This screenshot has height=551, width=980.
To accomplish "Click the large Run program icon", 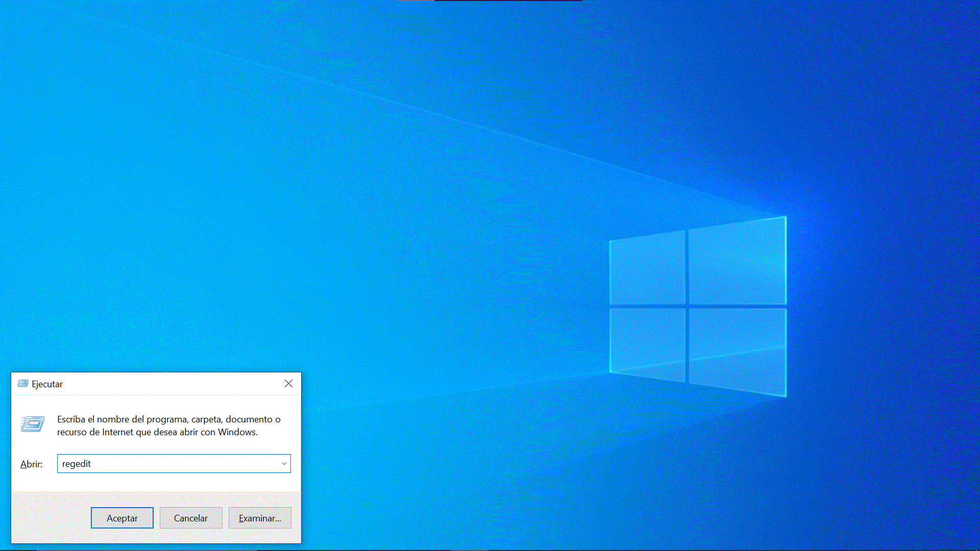I will 33,424.
